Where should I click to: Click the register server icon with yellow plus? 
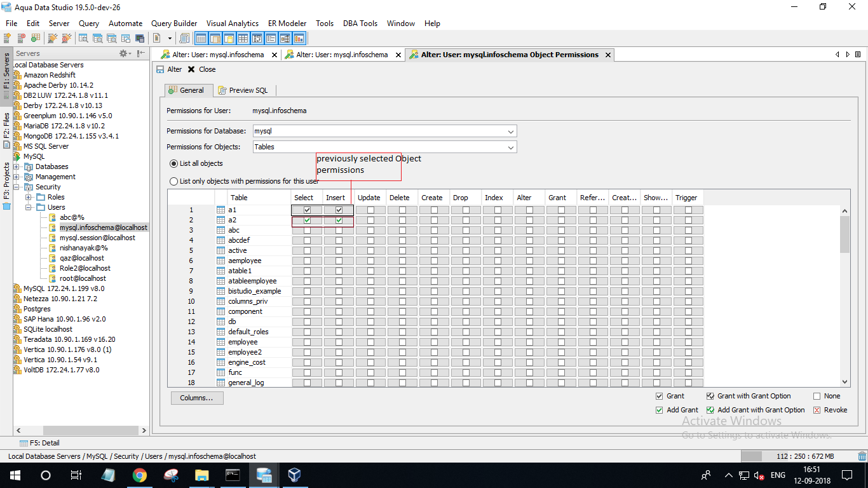pos(8,38)
